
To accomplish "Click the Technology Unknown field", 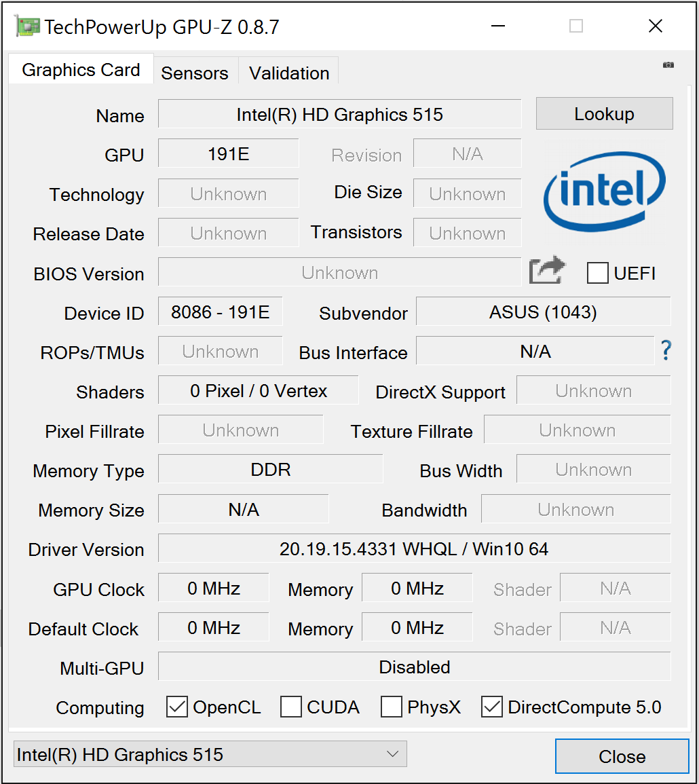I will (x=229, y=193).
